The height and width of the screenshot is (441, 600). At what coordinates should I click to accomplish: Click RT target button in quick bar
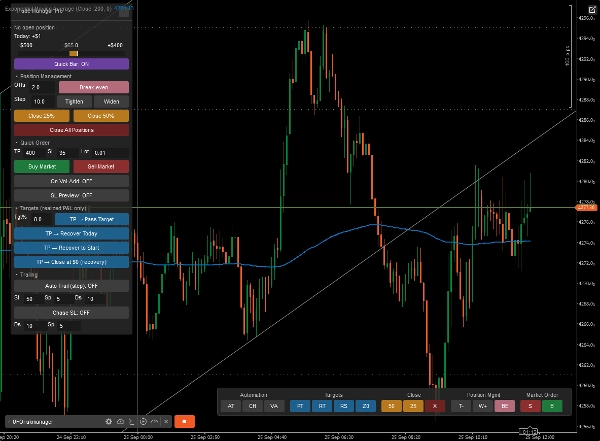point(322,406)
